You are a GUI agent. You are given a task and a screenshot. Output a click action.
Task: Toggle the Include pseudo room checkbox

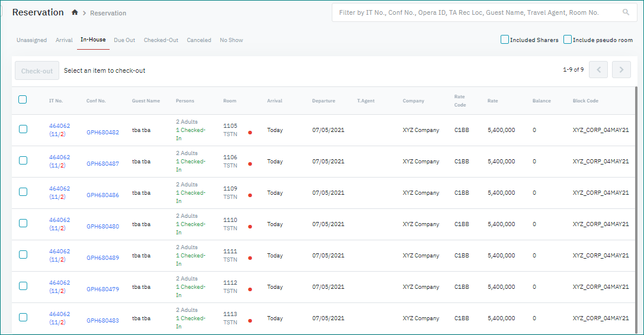coord(568,40)
